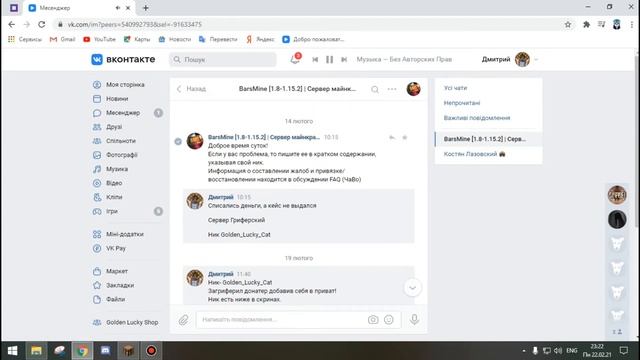Open the new tab plus button
This screenshot has height=360, width=640.
point(146,8)
